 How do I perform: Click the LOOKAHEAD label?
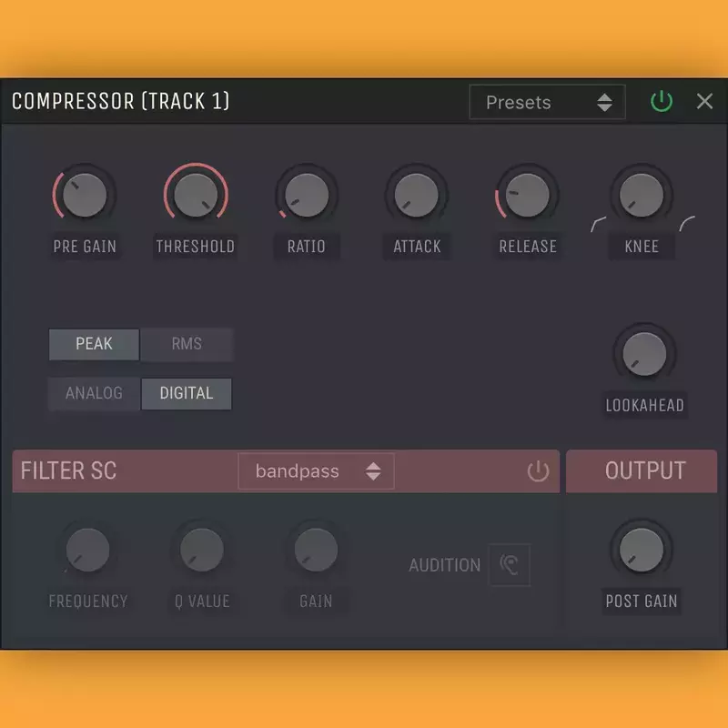click(644, 405)
